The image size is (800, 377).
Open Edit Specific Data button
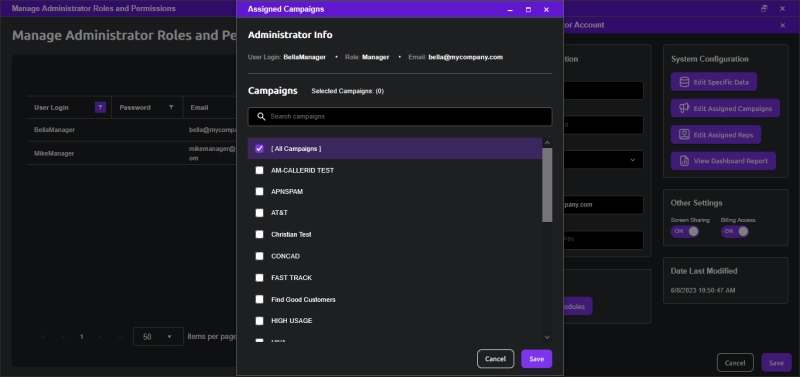tap(713, 82)
